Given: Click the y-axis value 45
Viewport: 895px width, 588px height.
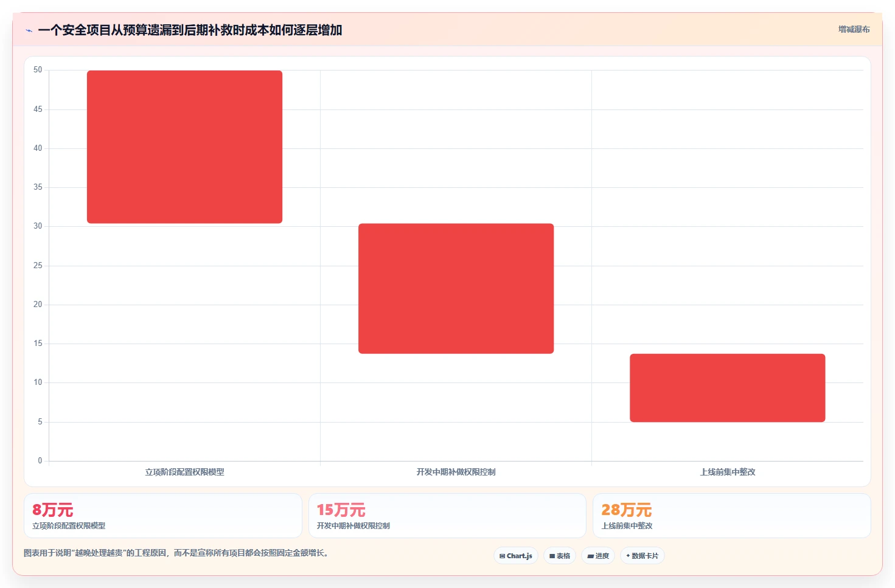Looking at the screenshot, I should [x=38, y=109].
